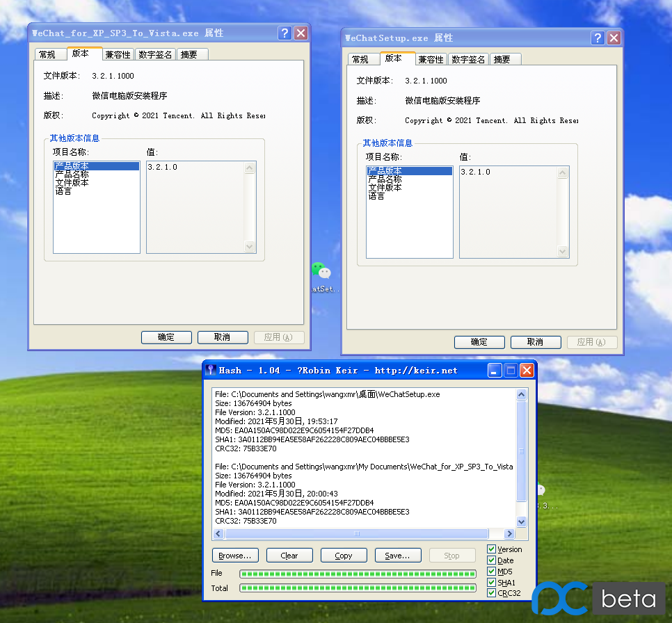Click 取消 in WeChat_for_XP_SP3_To_Vista properties
This screenshot has height=623, width=672.
223,337
